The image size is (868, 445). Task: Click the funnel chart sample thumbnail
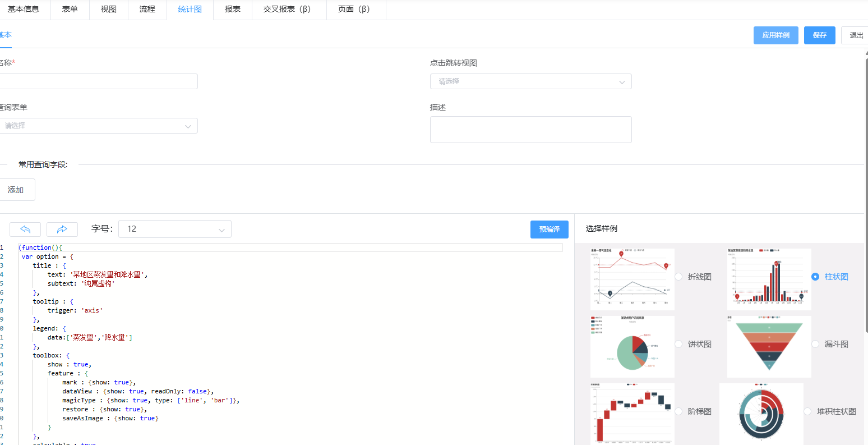[769, 347]
